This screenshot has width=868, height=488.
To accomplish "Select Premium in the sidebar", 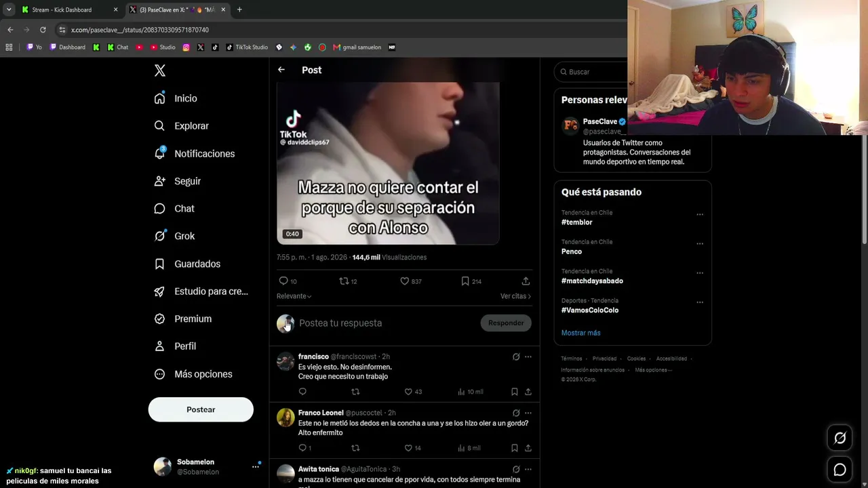I will pyautogui.click(x=182, y=319).
